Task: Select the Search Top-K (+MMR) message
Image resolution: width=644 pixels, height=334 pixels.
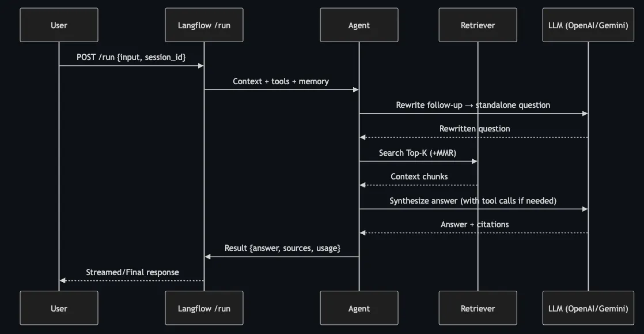Action: [418, 153]
